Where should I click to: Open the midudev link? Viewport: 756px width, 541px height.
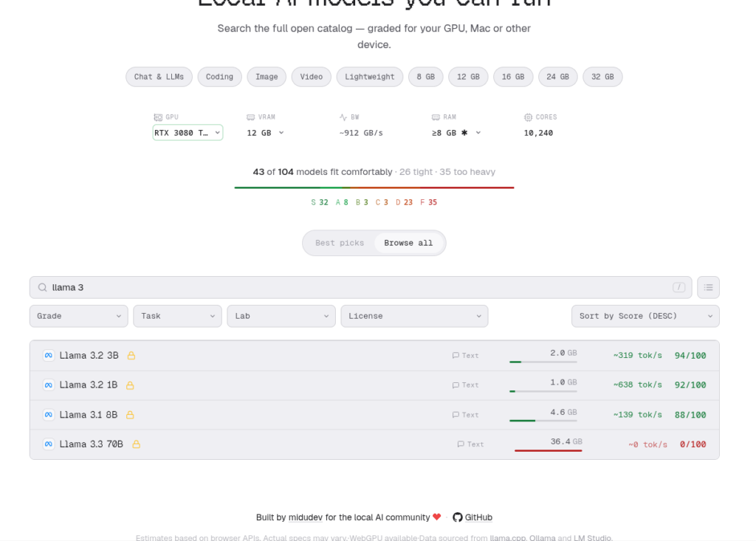tap(305, 517)
